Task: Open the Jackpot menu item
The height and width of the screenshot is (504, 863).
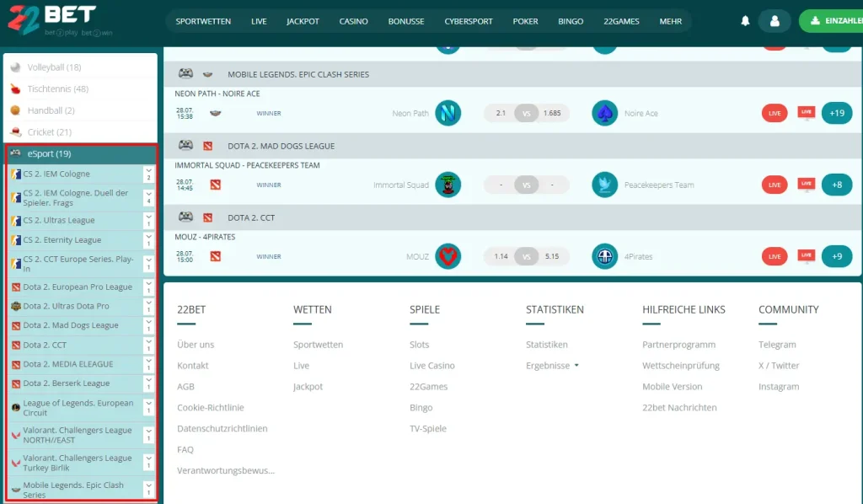Action: 303,21
